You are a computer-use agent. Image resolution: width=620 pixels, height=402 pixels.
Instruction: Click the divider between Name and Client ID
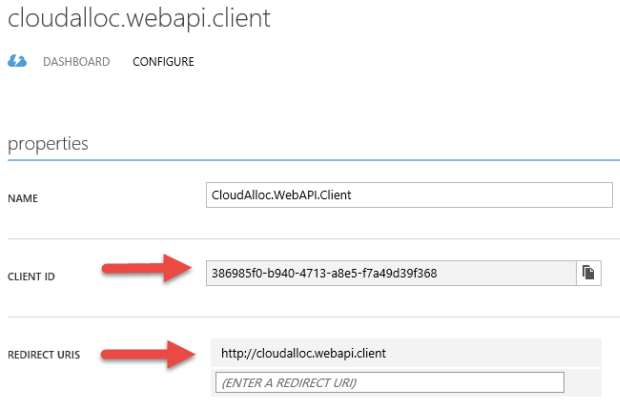[x=312, y=238]
